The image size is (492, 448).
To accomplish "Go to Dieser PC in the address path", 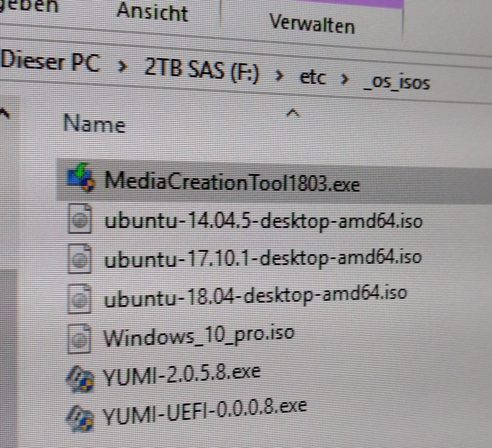I will [x=50, y=62].
